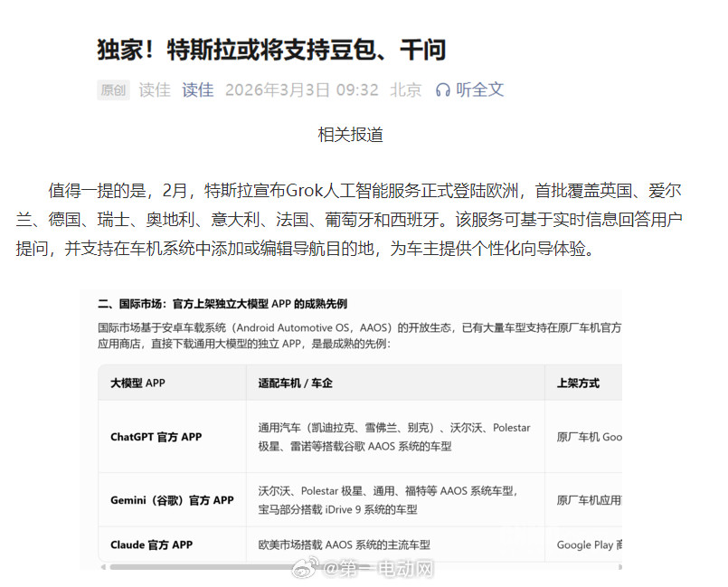Viewport: 728px width, 587px height.
Task: Click the 北京 location label
Action: [404, 90]
